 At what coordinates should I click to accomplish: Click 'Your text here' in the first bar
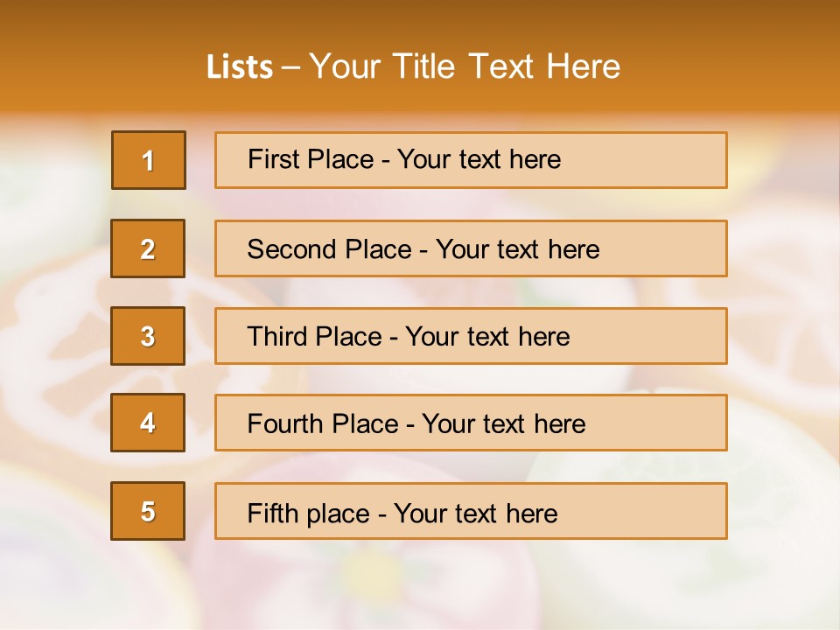tap(479, 159)
